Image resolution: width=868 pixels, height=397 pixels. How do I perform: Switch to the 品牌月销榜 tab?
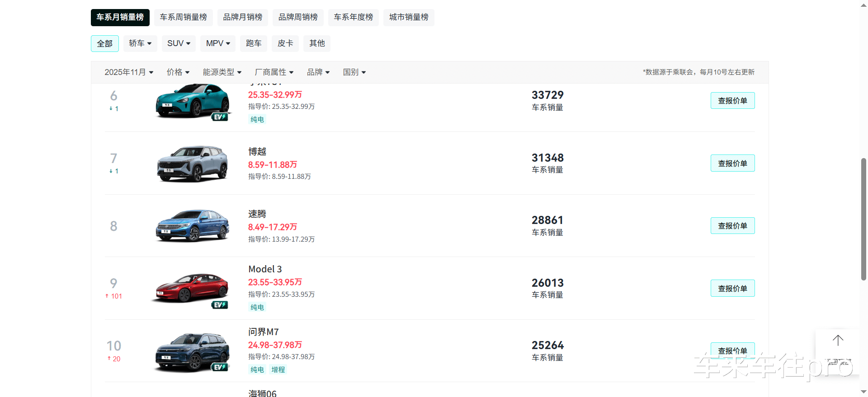tap(243, 17)
